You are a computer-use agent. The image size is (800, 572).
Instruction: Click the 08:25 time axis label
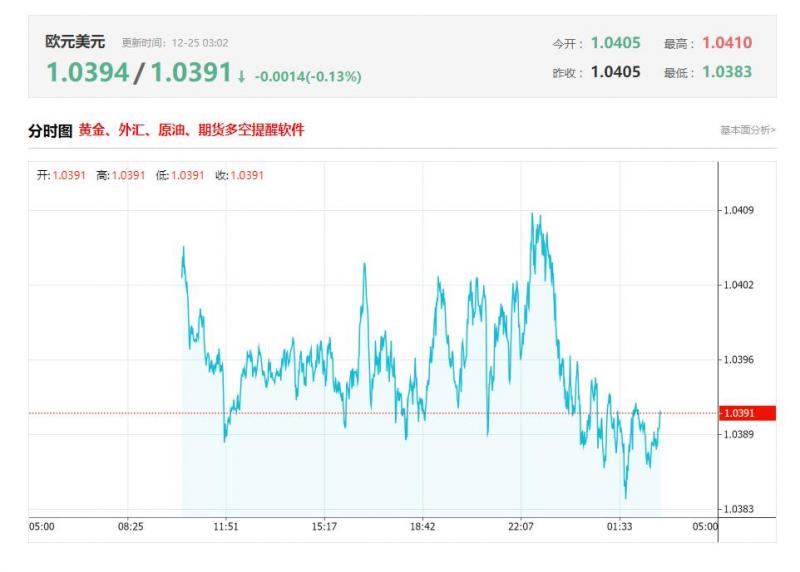[131, 527]
